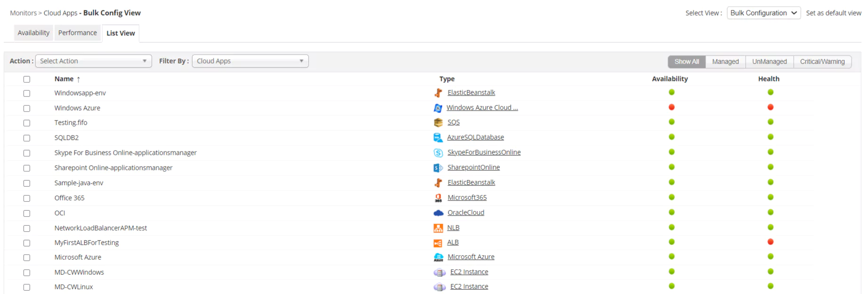Check the Windows Azure row checkbox
Image resolution: width=868 pixels, height=294 pixels.
(27, 109)
